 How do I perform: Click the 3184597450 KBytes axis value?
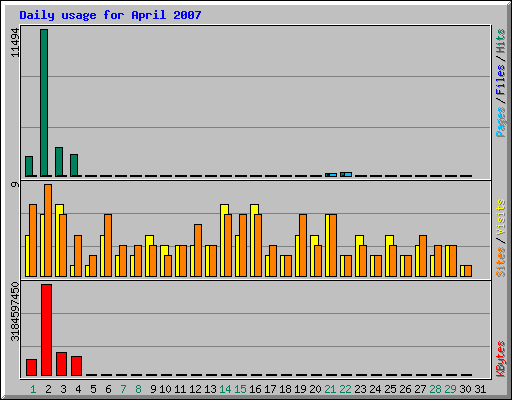15,312
